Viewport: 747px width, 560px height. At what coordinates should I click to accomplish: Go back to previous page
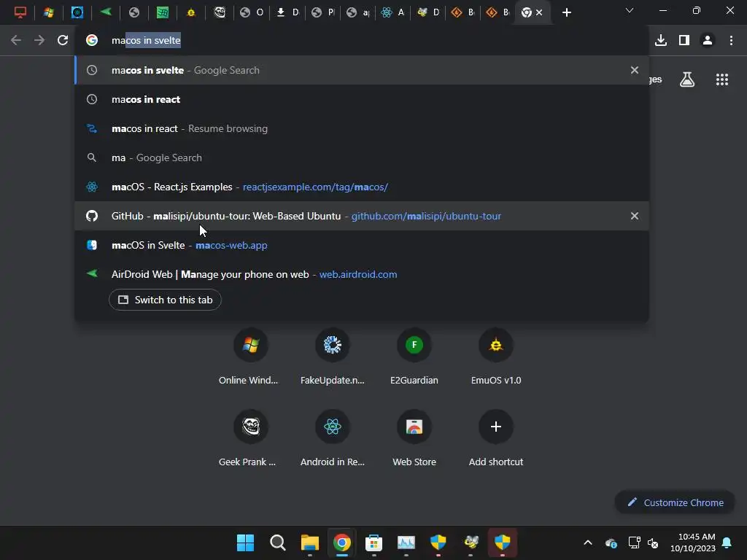[16, 41]
